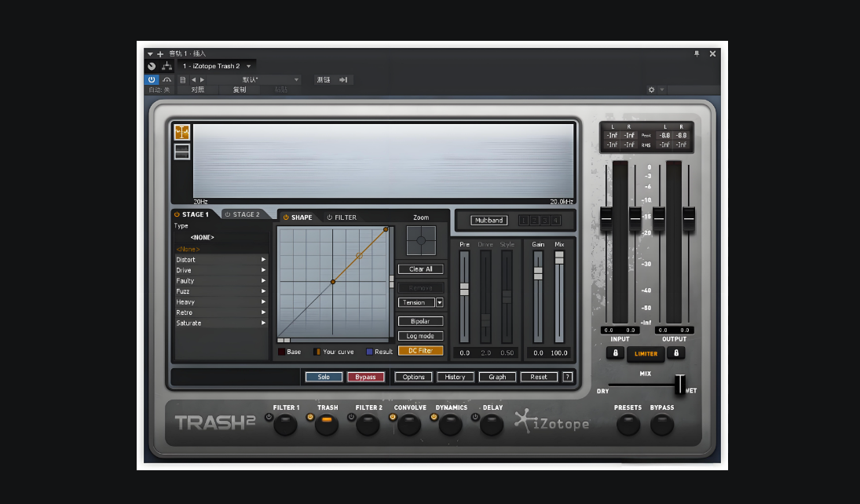The image size is (860, 504).
Task: Click the Reset button
Action: [x=539, y=377]
